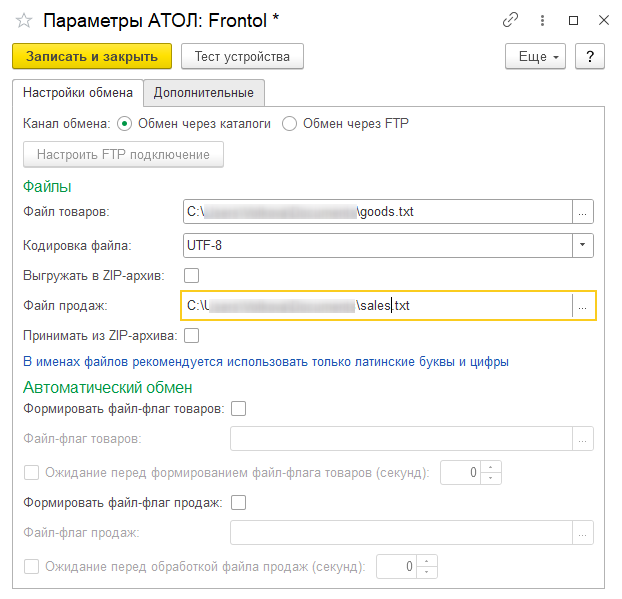This screenshot has height=599, width=622.
Task: Increase sales file wait seconds spinner
Action: coord(427,561)
